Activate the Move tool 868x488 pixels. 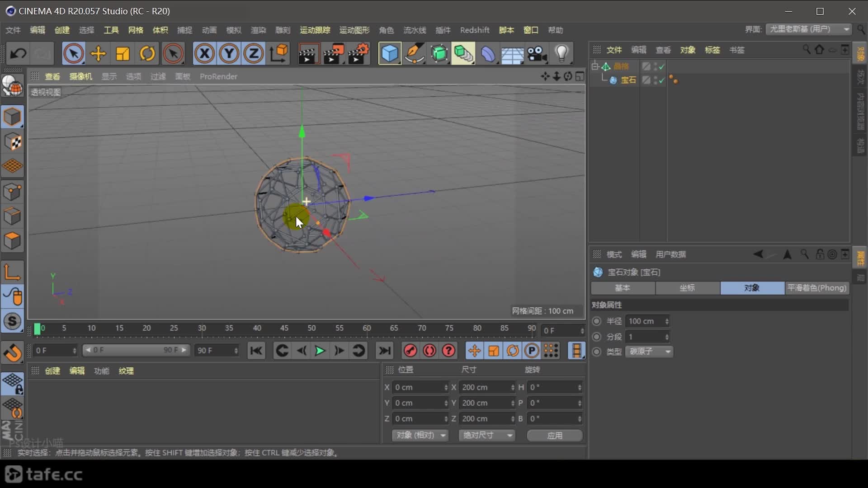click(98, 54)
